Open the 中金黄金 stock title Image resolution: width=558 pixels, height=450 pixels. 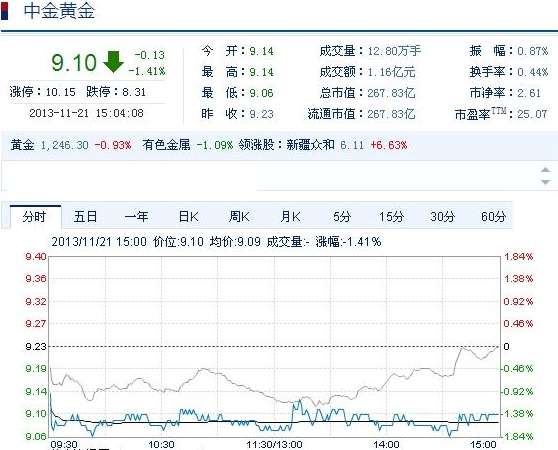pos(59,11)
